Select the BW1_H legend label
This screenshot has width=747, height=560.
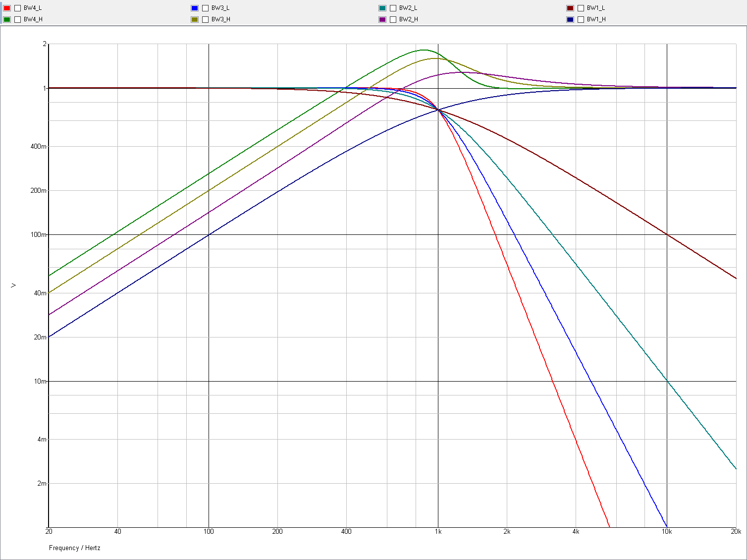(596, 19)
